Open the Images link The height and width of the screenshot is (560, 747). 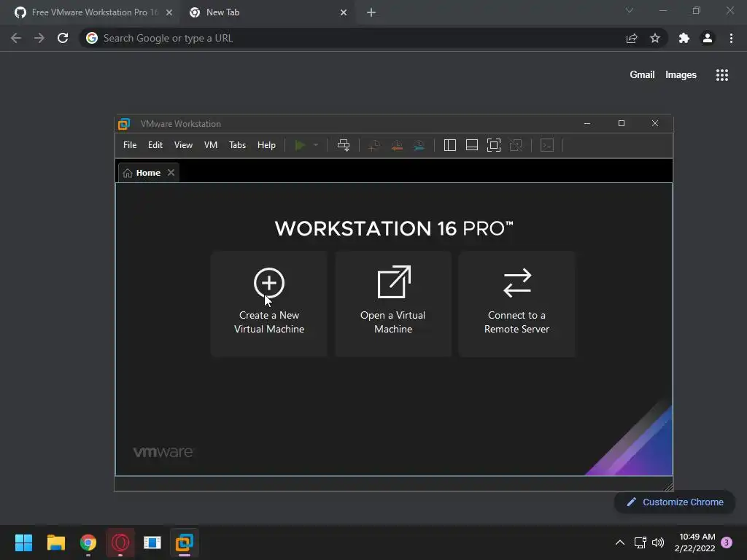point(681,75)
